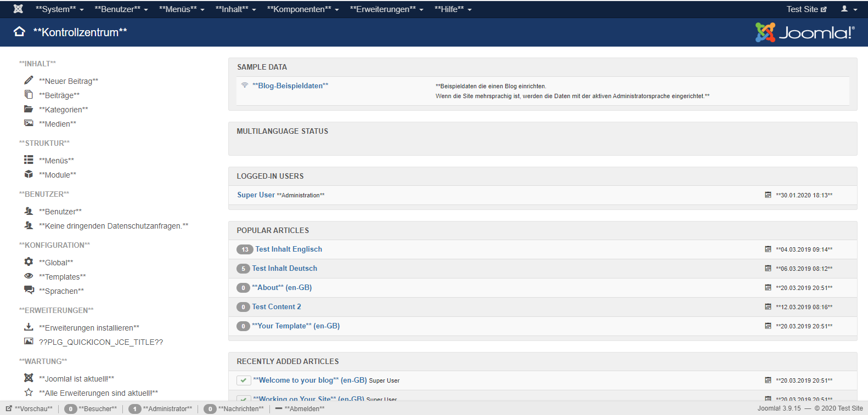Click the Joomla logo icon in top-left
Screen dimensions: 868x415
pyautogui.click(x=18, y=9)
